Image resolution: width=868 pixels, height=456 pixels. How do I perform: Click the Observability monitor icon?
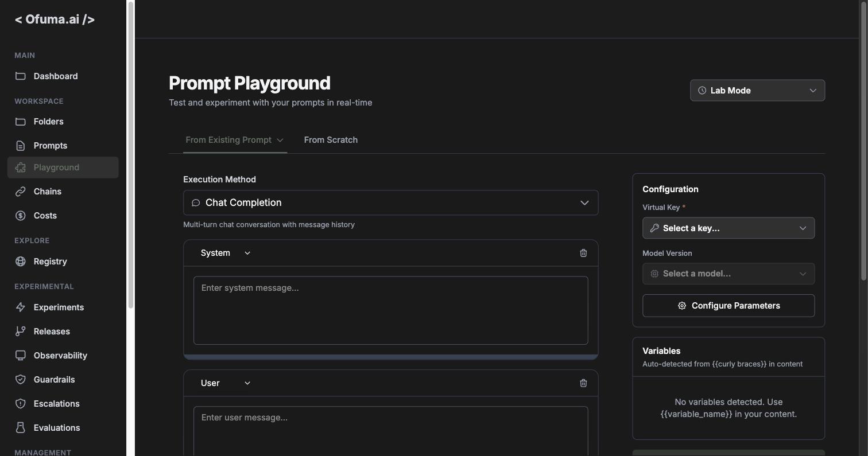21,356
